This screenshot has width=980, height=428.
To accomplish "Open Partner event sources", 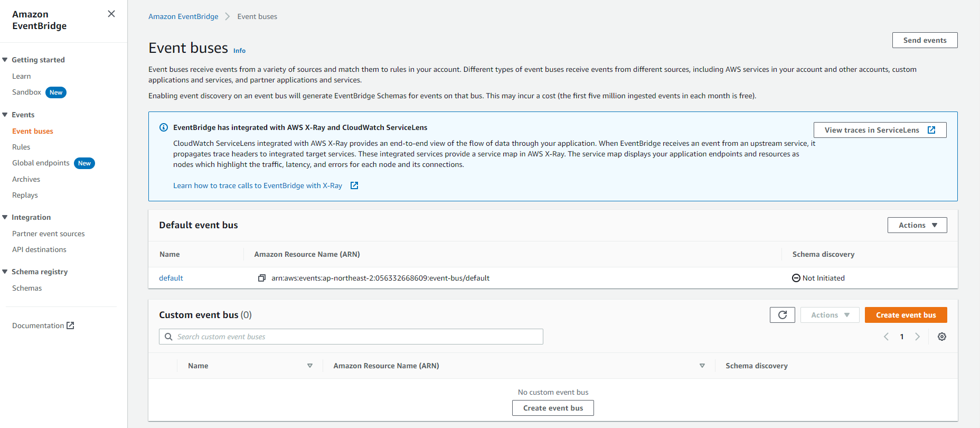I will [x=49, y=234].
